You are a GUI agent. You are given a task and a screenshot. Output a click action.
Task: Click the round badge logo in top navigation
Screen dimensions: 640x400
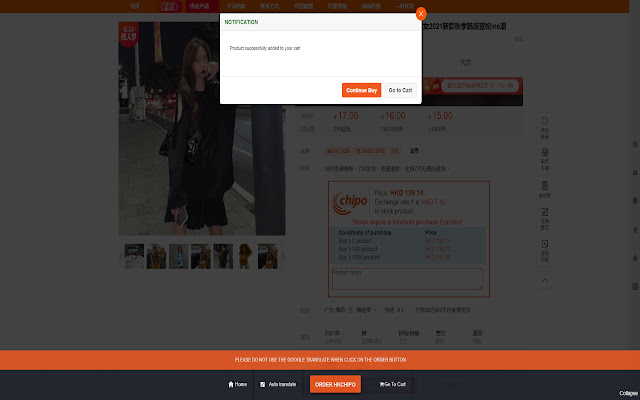pyautogui.click(x=170, y=6)
